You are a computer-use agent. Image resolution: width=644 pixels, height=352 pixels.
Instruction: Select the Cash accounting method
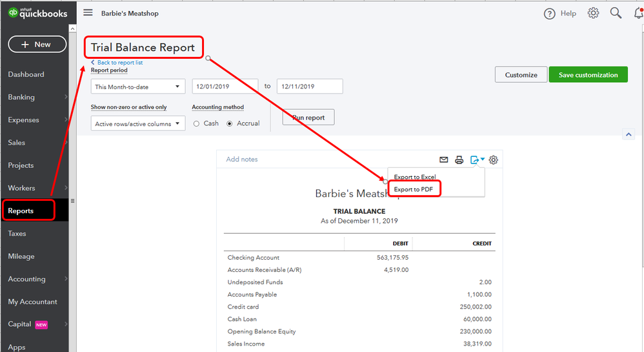pyautogui.click(x=196, y=123)
